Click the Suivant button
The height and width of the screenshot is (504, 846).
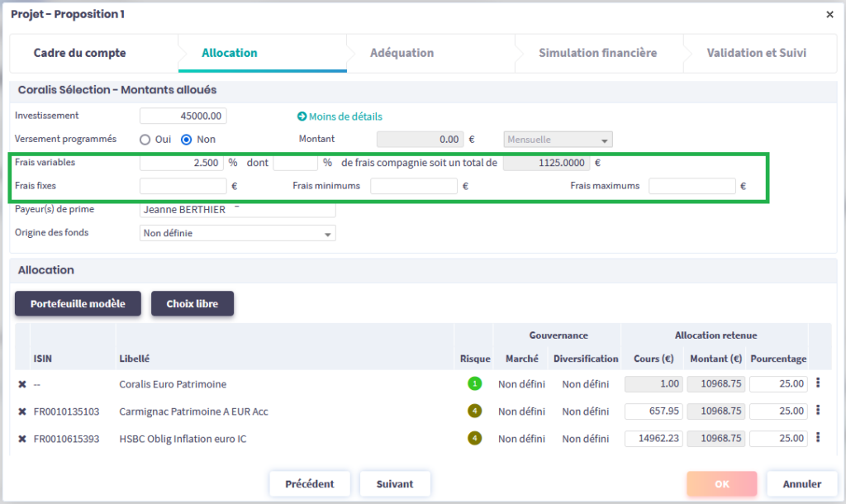pos(395,484)
